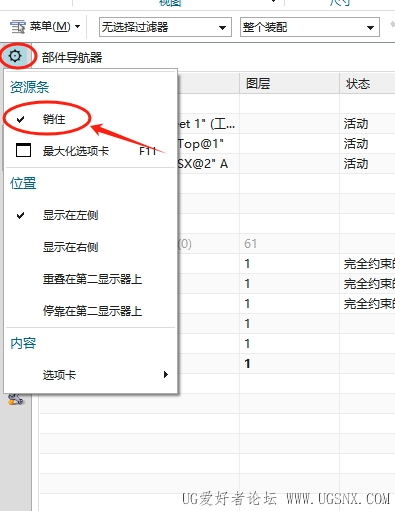
Task: Click the resource bar settings gear icon
Action: 15,56
